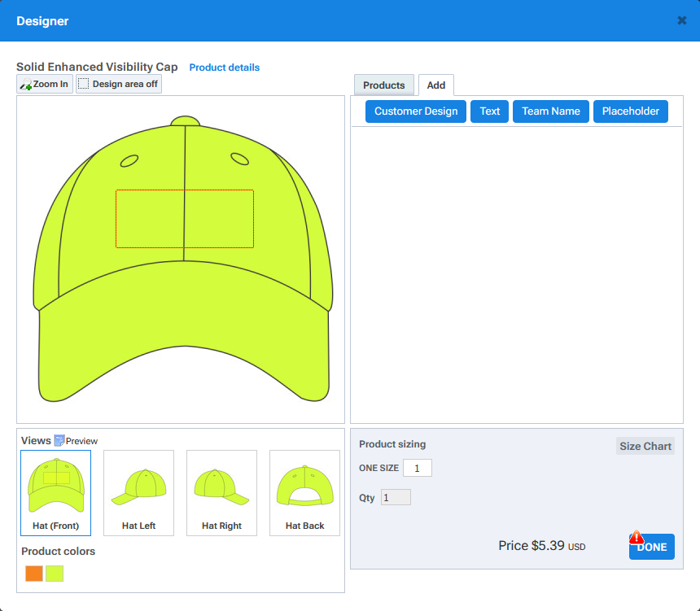The width and height of the screenshot is (700, 611).
Task: Choose the Hat Back view thumbnail
Action: (304, 492)
